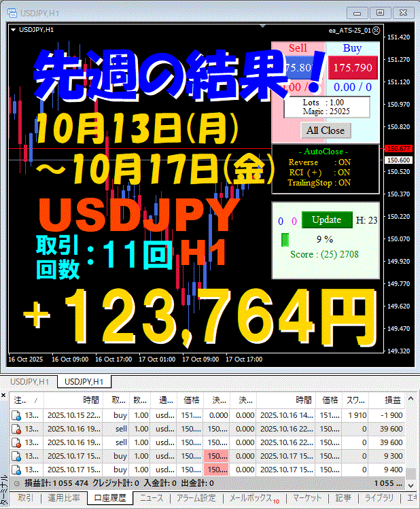The image size is (420, 509).
Task: Click the 1 910 swap cell
Action: 355,415
